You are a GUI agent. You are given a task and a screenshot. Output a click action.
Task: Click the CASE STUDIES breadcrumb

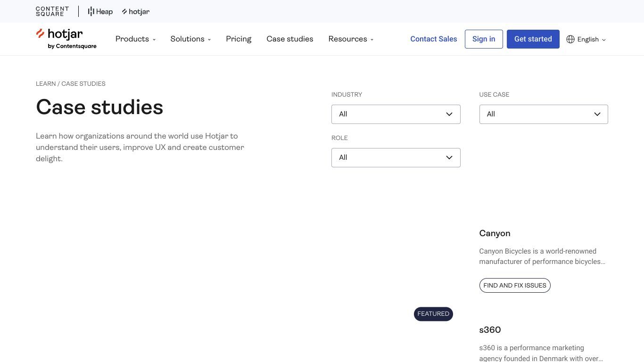click(83, 83)
